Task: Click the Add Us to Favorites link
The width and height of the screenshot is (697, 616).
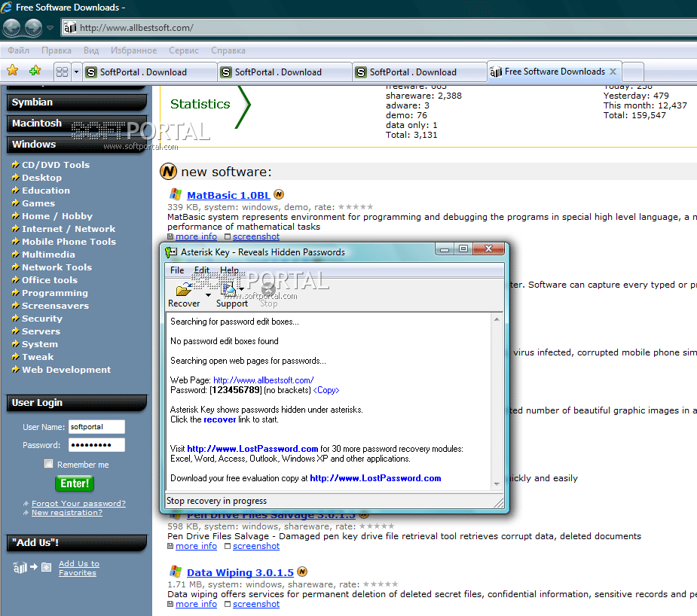Action: (78, 568)
